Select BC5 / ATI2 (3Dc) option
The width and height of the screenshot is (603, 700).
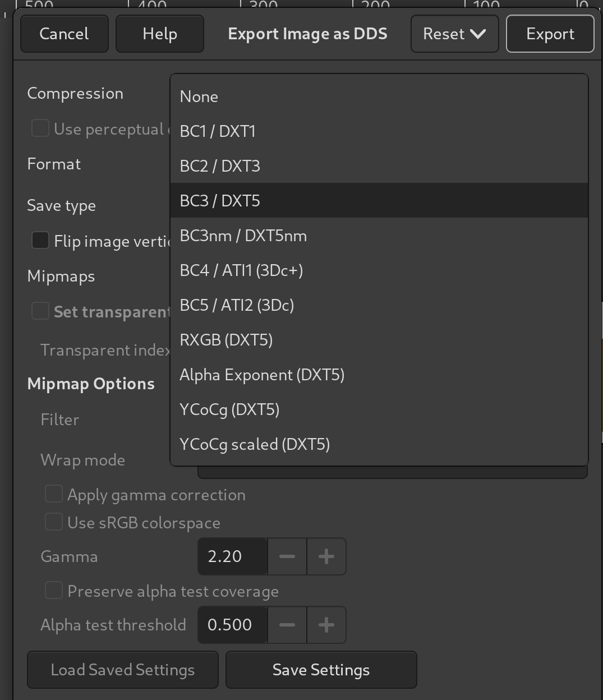(379, 305)
